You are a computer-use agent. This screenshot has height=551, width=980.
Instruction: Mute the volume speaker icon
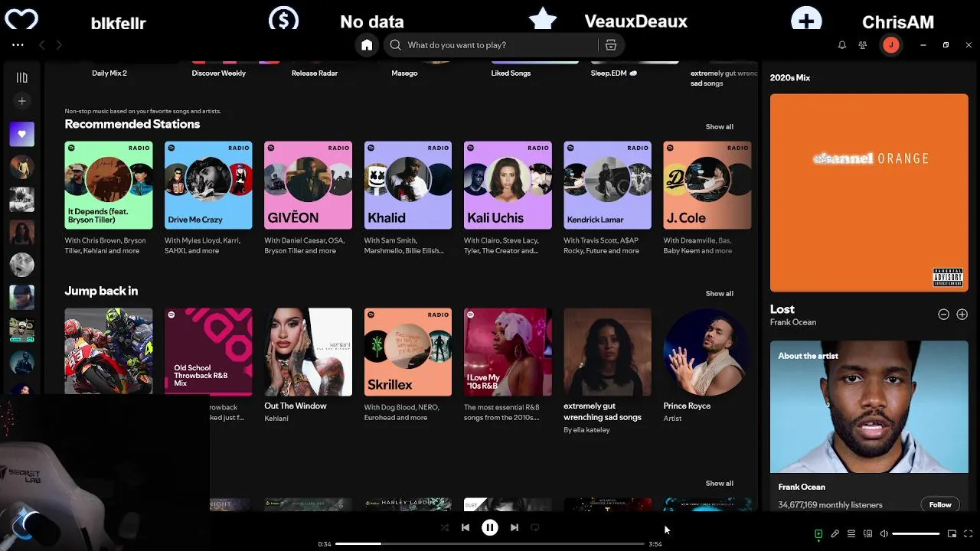tap(884, 534)
